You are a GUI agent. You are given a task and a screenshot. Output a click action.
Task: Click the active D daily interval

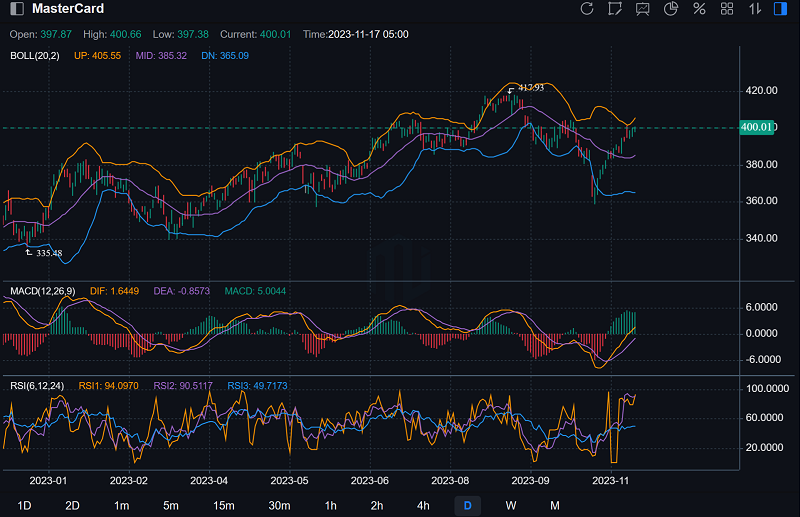click(x=467, y=505)
